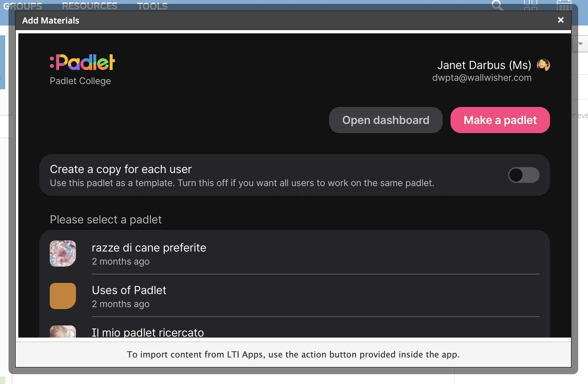
Task: Click the search magnifier icon in header
Action: (x=497, y=5)
